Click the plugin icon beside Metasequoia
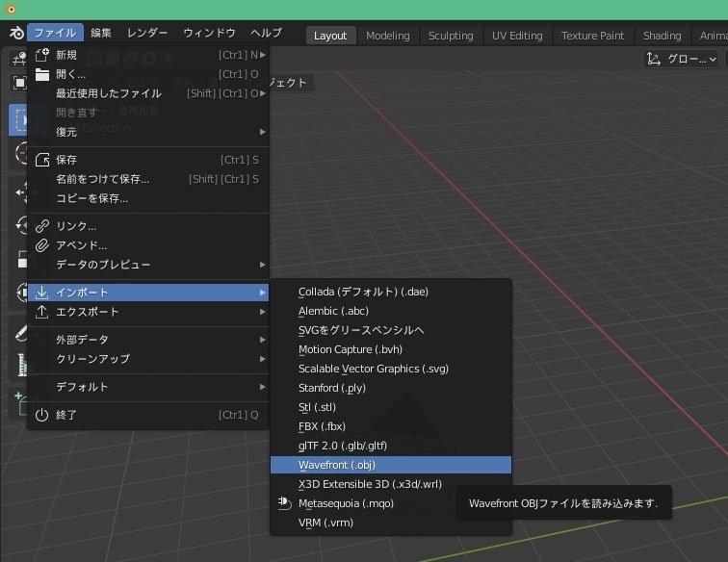This screenshot has width=728, height=562. tap(284, 503)
